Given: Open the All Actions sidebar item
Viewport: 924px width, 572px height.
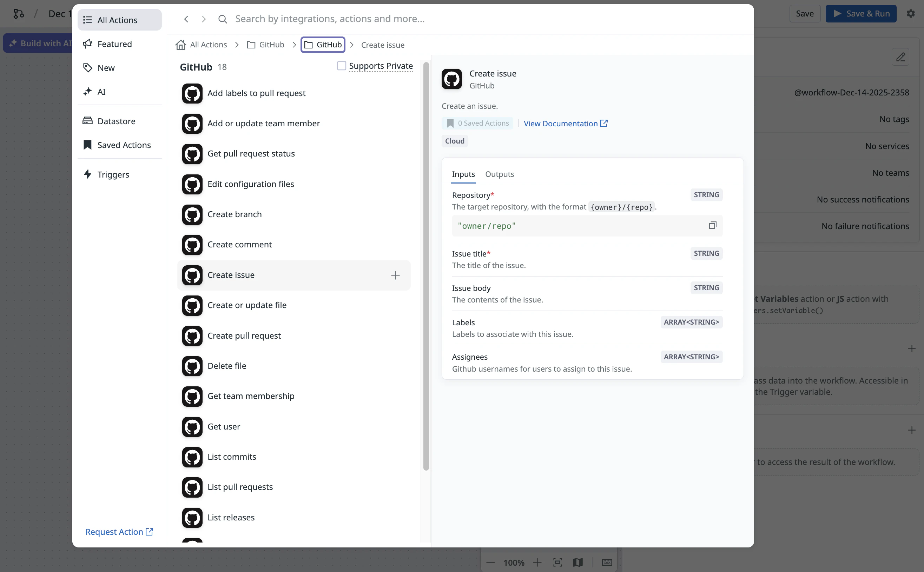Looking at the screenshot, I should [x=120, y=20].
